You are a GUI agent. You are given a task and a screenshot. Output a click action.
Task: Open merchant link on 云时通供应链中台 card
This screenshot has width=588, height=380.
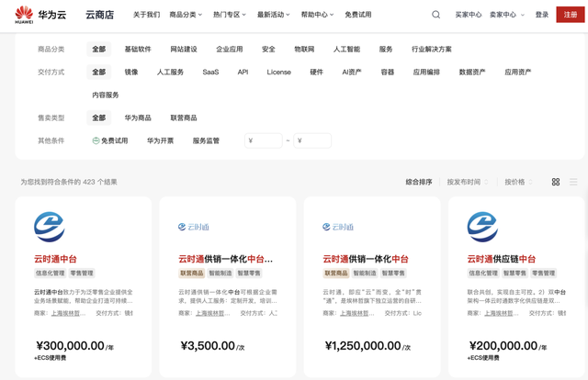(502, 313)
